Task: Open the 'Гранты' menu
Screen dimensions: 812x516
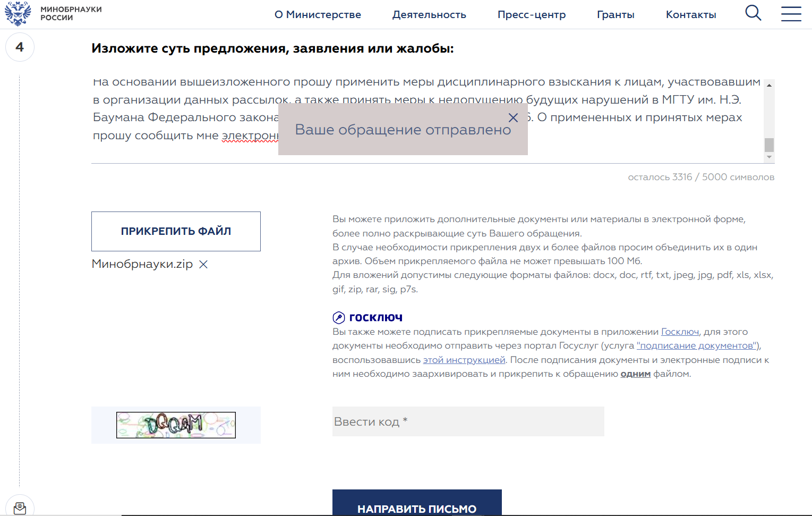Action: pos(616,15)
